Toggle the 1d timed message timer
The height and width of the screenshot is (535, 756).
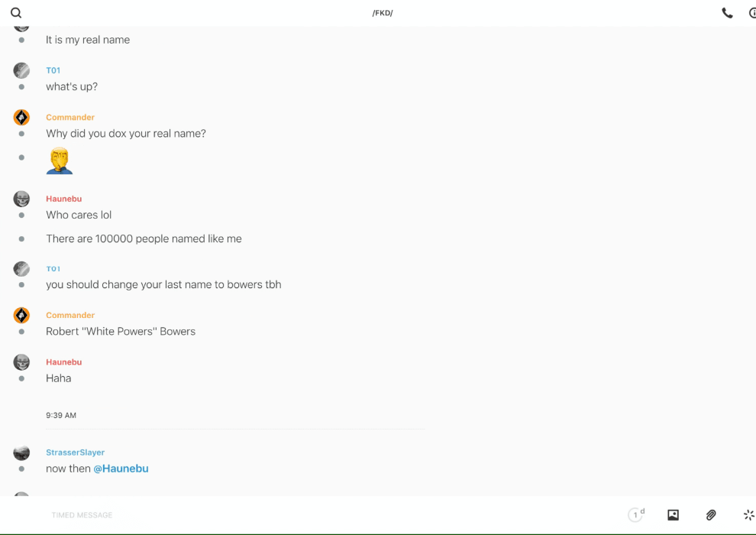pyautogui.click(x=635, y=515)
